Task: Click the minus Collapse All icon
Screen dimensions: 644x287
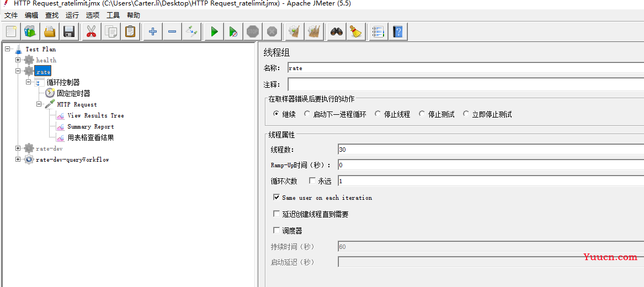Action: pos(172,31)
